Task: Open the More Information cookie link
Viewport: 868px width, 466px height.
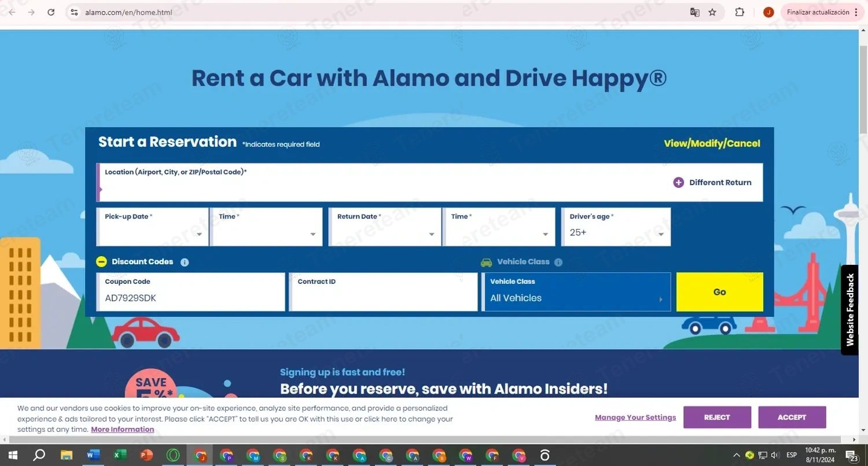Action: click(123, 430)
